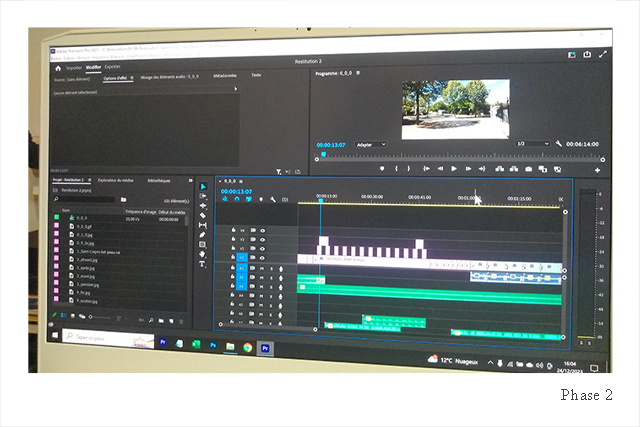Select the Selection arrow tool
The image size is (640, 427).
point(203,187)
